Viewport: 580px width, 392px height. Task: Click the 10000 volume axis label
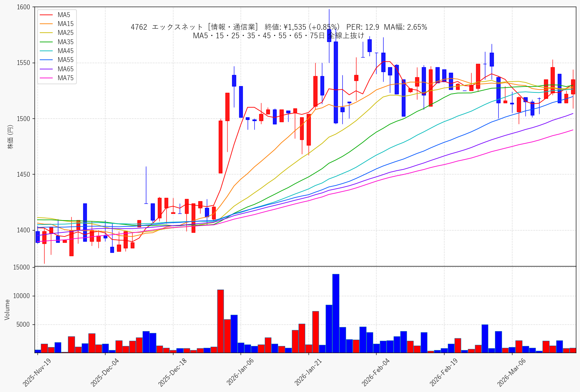click(22, 296)
